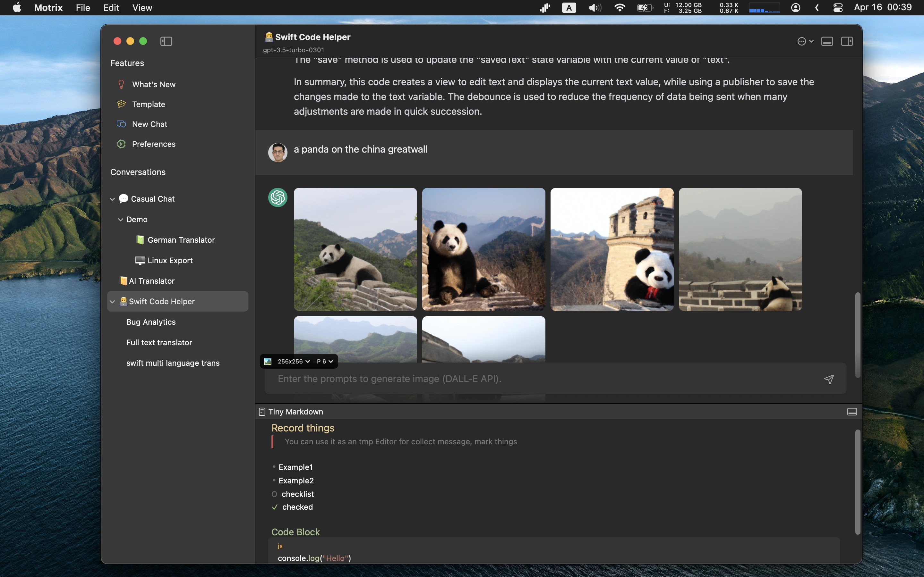Collapse the Casual Chat group
Viewport: 924px width, 577px height.
tap(112, 199)
